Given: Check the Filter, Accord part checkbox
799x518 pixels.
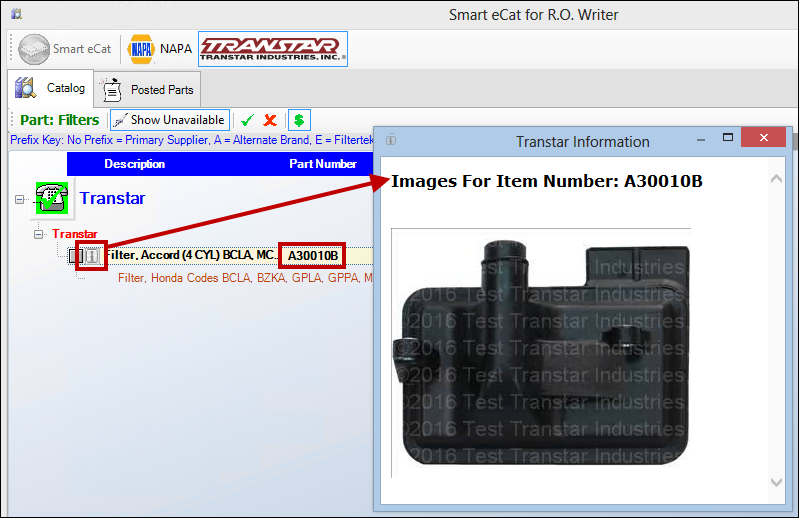Looking at the screenshot, I should coord(74,256).
